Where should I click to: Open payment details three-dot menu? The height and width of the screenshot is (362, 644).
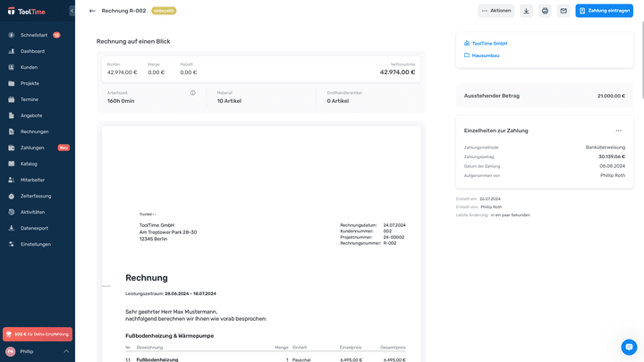[618, 130]
